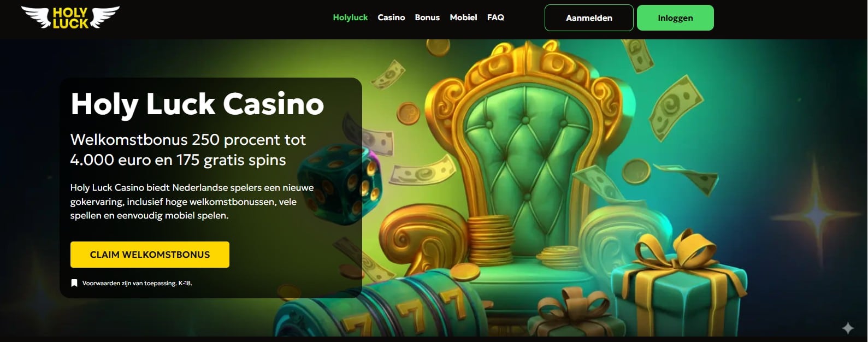This screenshot has height=342, width=868.
Task: Click the green Inloggen button
Action: coord(675,17)
